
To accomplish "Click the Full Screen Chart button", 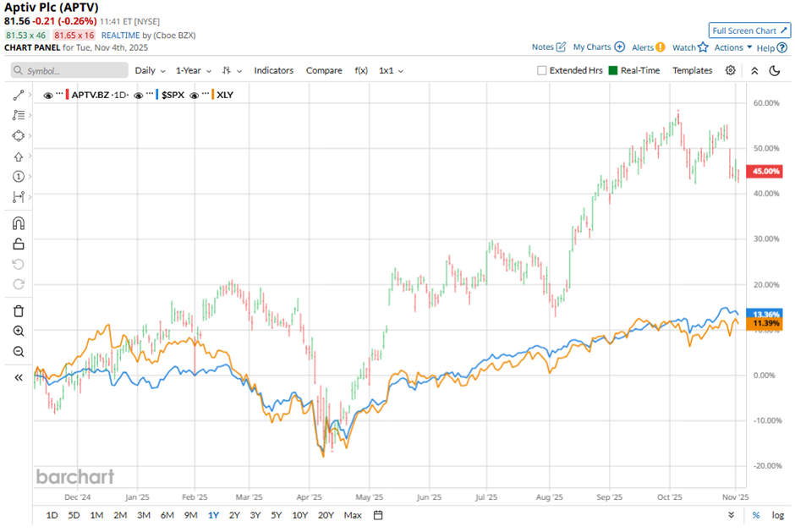I will click(749, 30).
